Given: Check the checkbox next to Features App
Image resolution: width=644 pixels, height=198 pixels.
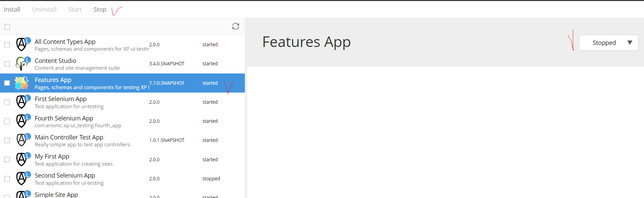Looking at the screenshot, I should coord(7,83).
